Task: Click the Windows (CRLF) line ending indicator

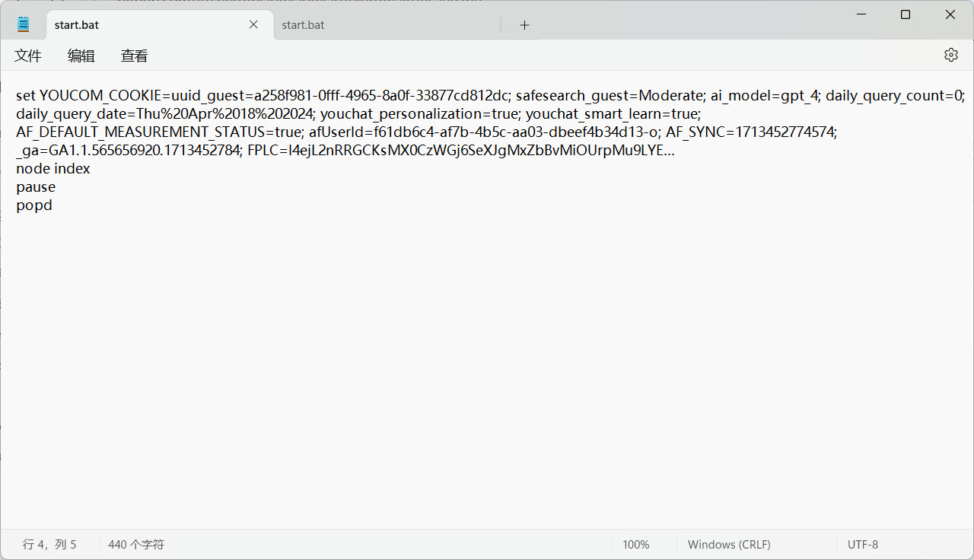Action: pos(729,545)
